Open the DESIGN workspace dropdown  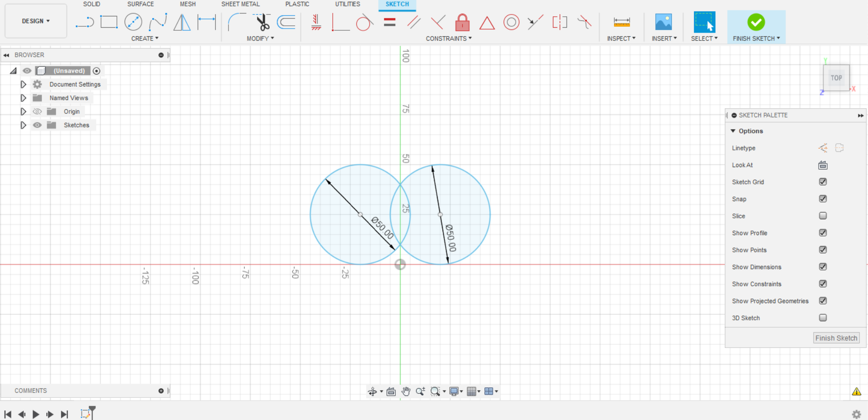click(x=35, y=20)
